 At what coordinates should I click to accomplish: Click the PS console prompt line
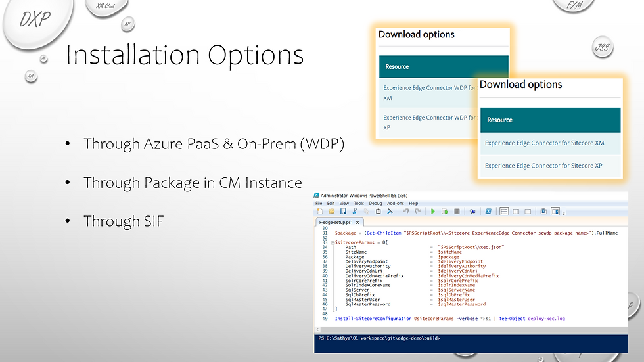click(x=379, y=338)
